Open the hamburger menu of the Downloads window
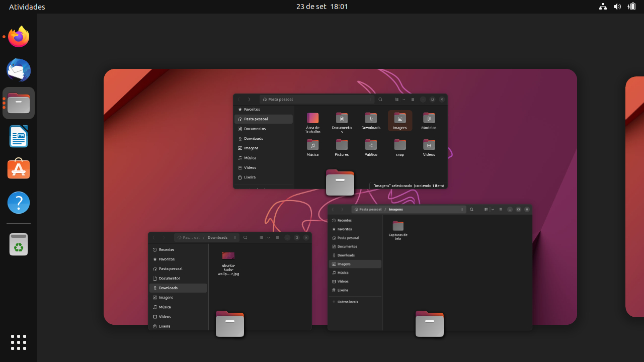 tap(277, 237)
